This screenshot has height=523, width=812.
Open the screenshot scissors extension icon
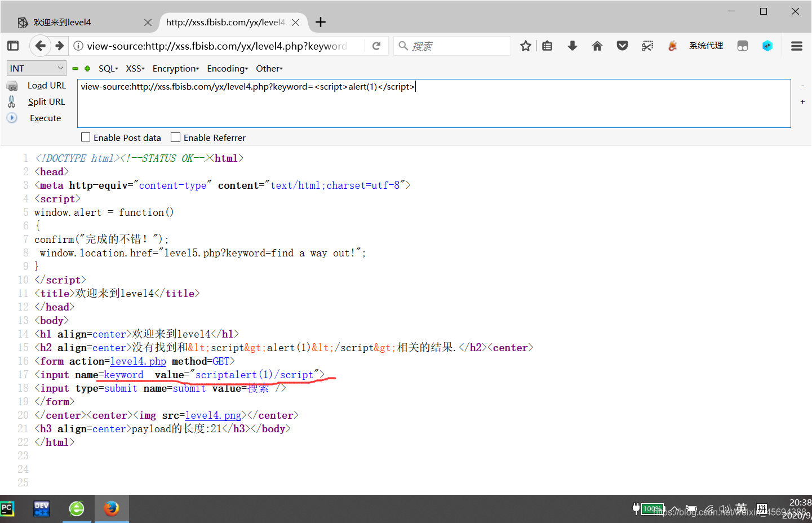coord(647,46)
